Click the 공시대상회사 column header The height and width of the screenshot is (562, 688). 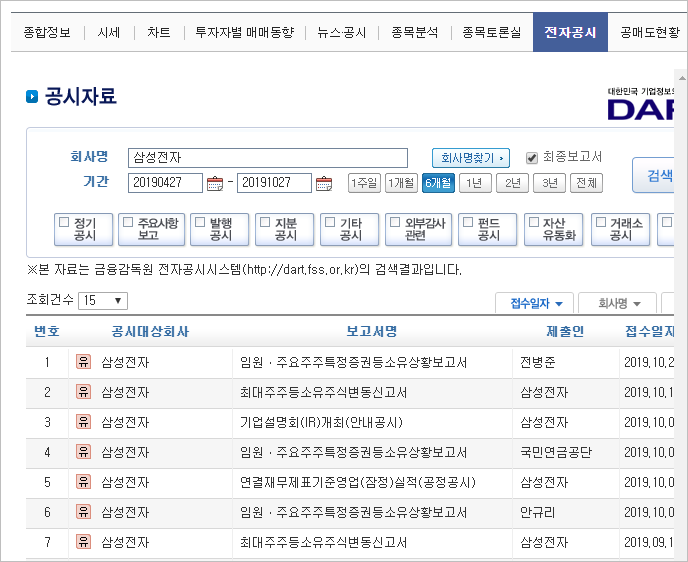coord(150,331)
